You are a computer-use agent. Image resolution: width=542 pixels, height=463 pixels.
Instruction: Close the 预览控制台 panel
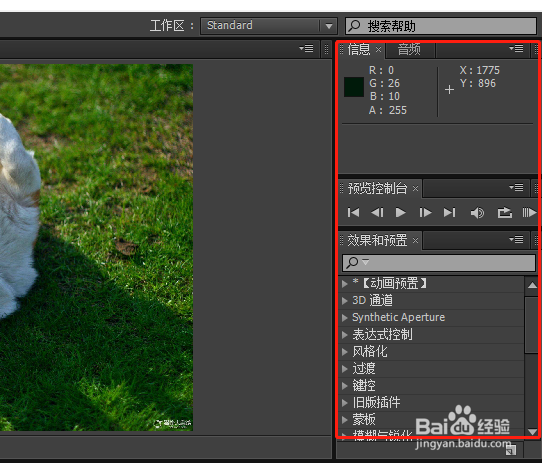pos(415,188)
